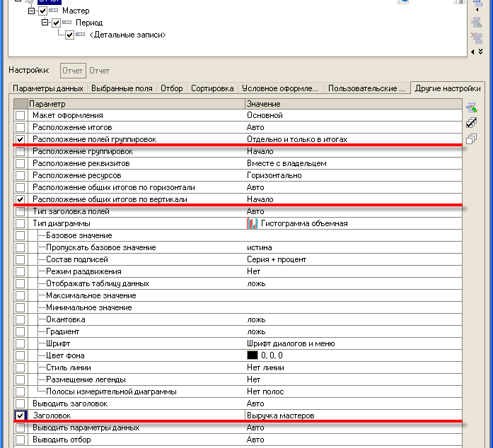Click the plain Отчет label after Настройки
The width and height of the screenshot is (493, 448).
[99, 71]
